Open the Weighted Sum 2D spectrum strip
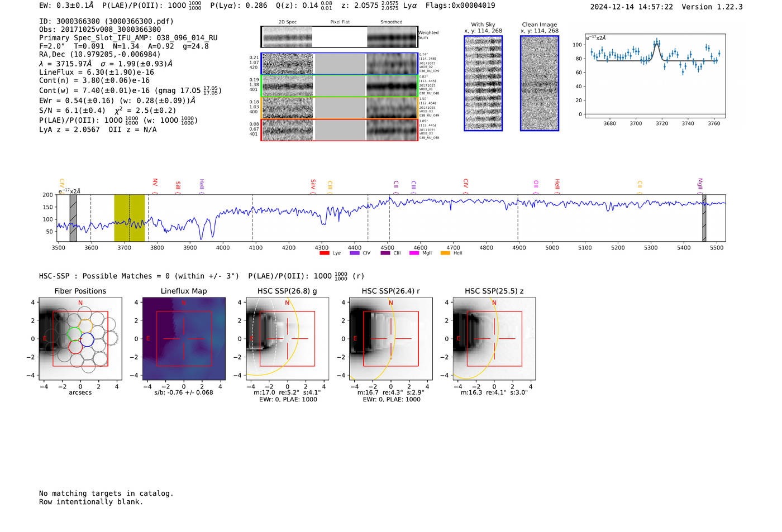 pyautogui.click(x=340, y=37)
